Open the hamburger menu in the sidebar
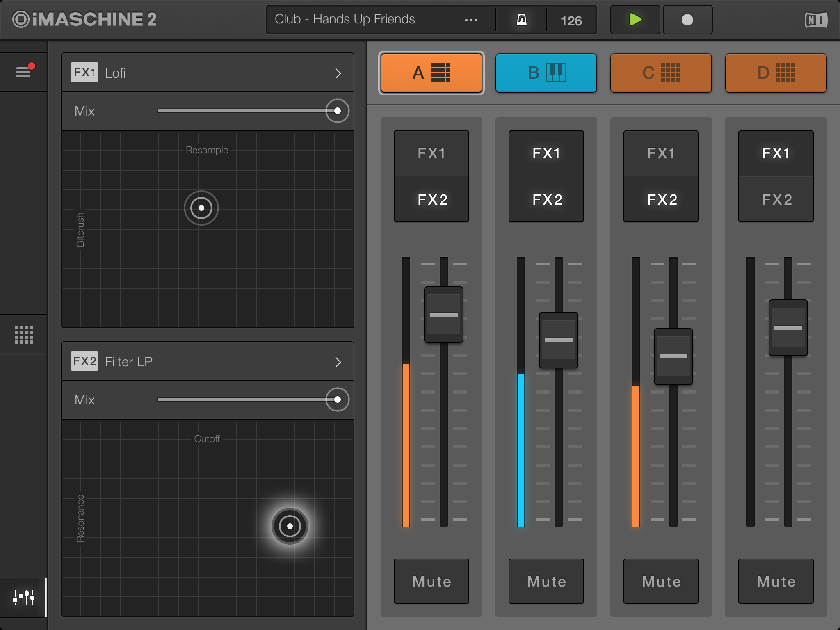The image size is (840, 630). (23, 72)
